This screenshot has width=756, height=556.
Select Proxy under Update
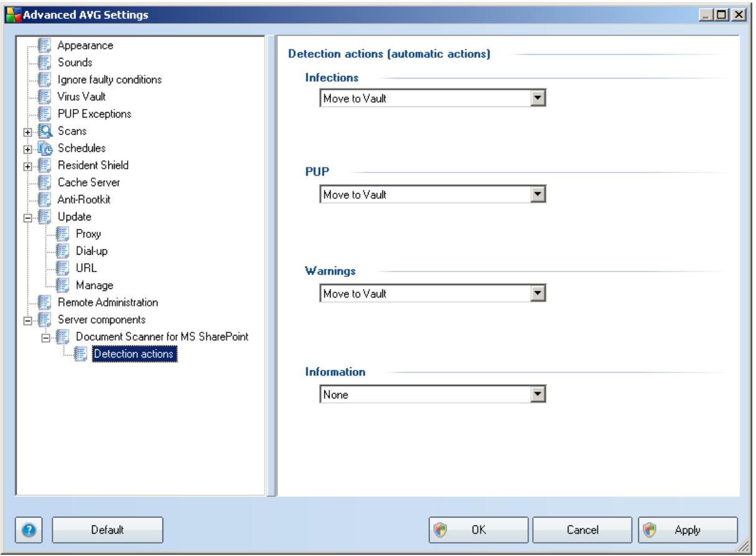point(87,234)
